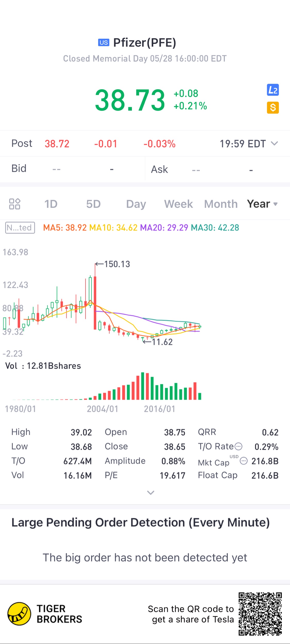Tap the orange dollar sign icon
The image size is (290, 644).
(273, 108)
